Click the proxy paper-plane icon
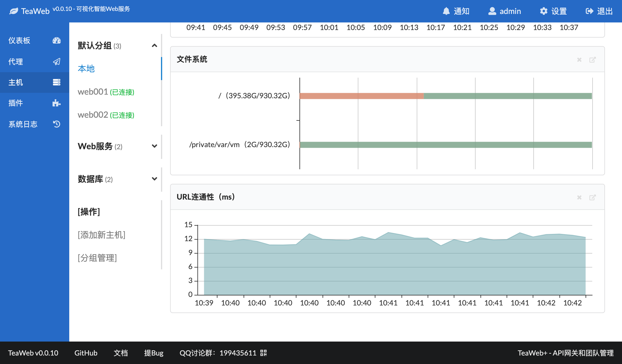This screenshot has height=364, width=622. [x=56, y=62]
